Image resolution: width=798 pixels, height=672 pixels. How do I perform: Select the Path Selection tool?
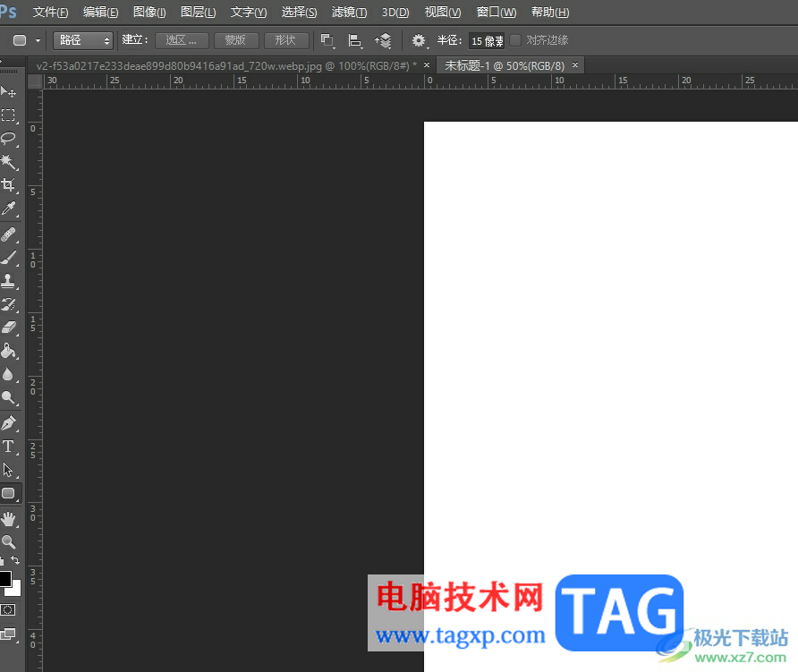point(8,470)
